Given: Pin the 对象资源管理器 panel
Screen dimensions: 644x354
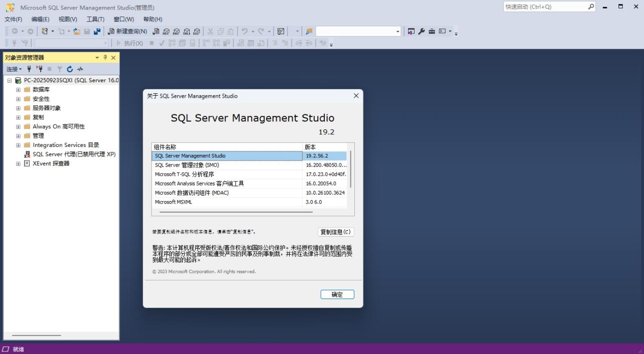Looking at the screenshot, I should (105, 57).
